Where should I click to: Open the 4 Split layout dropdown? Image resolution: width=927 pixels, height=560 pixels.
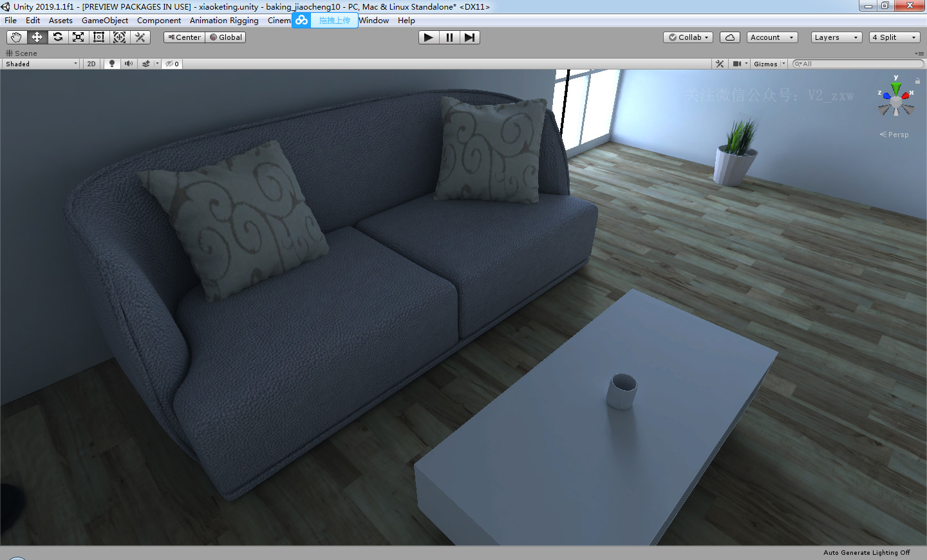[x=895, y=37]
